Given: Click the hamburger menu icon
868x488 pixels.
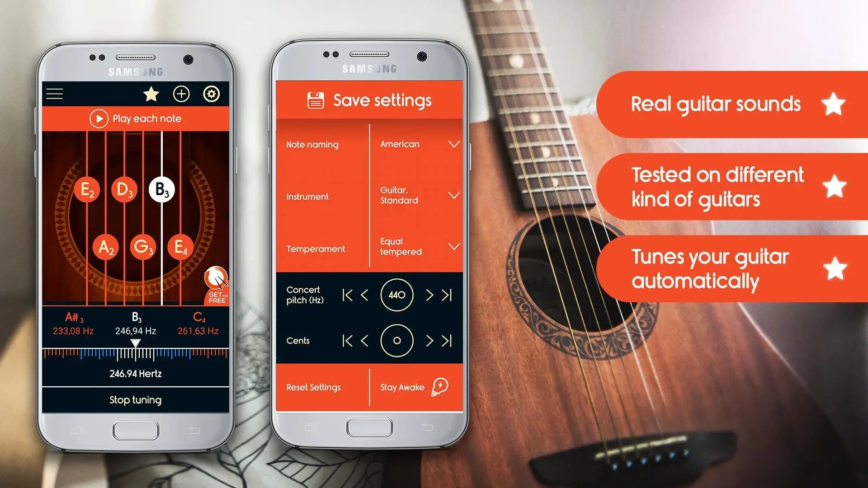Looking at the screenshot, I should [55, 94].
